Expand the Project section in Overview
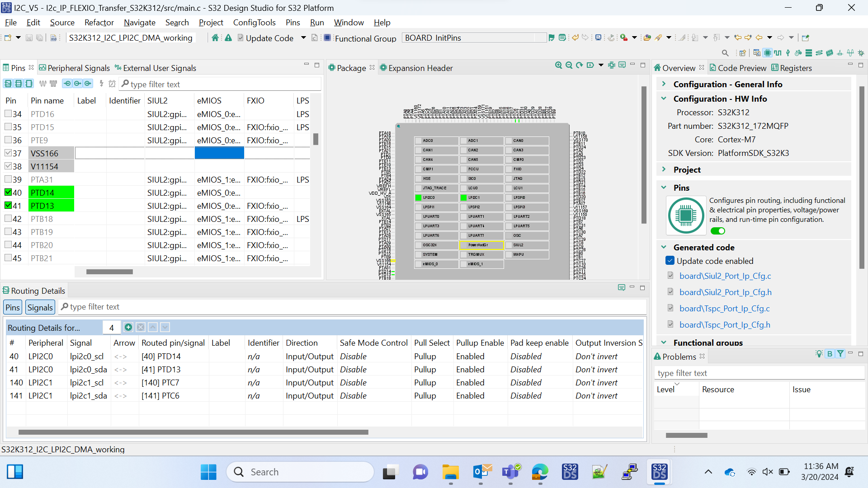Image resolution: width=868 pixels, height=488 pixels. (664, 169)
